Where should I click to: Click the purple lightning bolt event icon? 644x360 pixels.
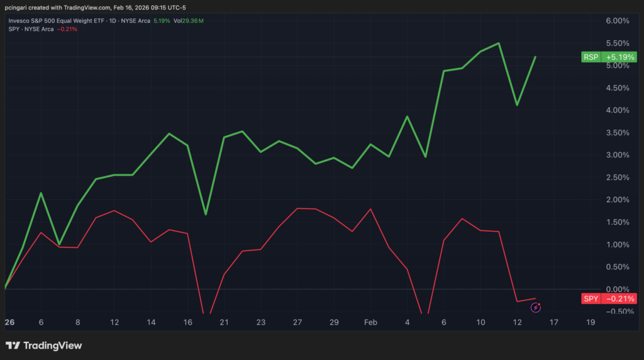coord(535,307)
